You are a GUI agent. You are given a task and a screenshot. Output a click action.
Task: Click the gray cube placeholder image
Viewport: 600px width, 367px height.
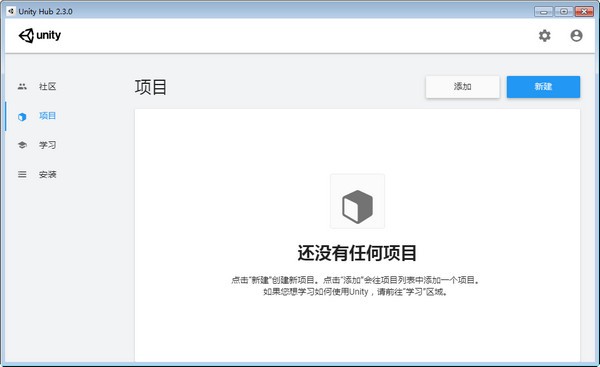pyautogui.click(x=357, y=201)
